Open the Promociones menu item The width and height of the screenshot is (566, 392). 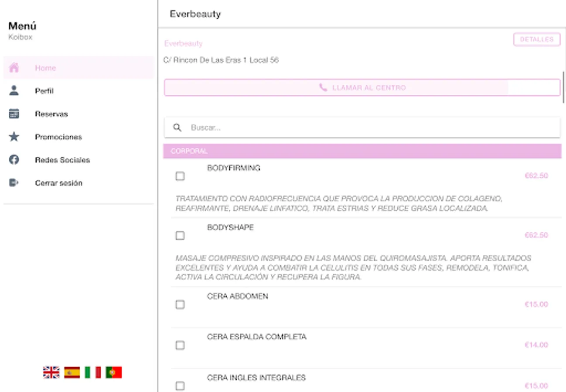[58, 137]
